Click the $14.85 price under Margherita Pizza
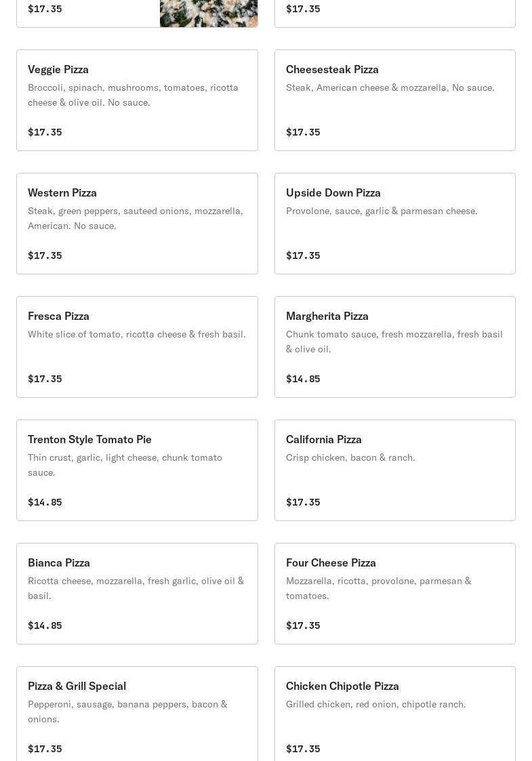This screenshot has width=532, height=761. pos(303,379)
